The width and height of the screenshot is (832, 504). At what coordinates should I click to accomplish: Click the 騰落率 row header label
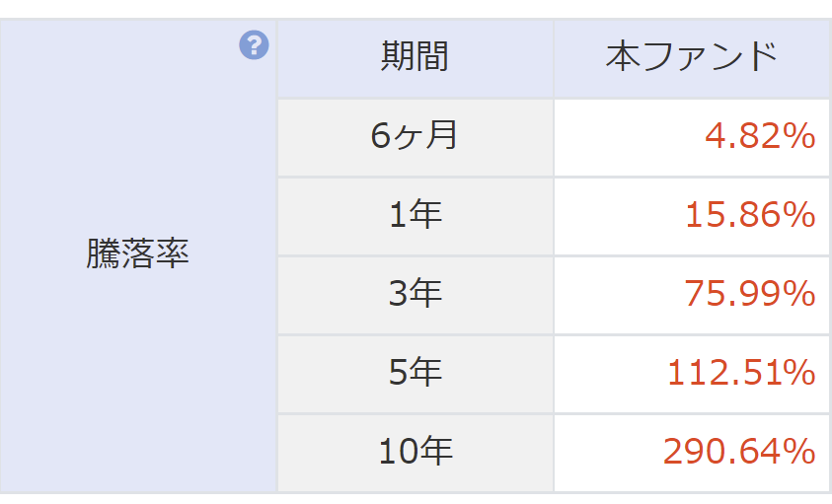pyautogui.click(x=137, y=254)
